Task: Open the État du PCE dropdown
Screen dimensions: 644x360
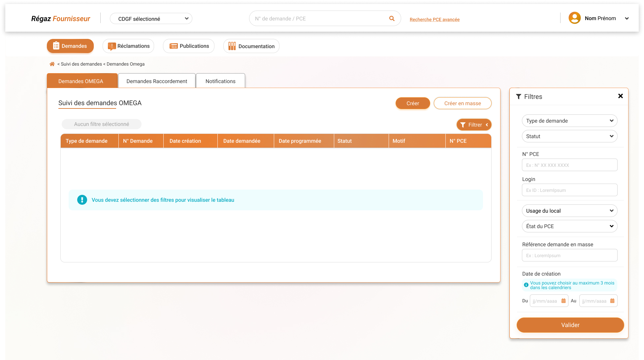Action: point(569,226)
